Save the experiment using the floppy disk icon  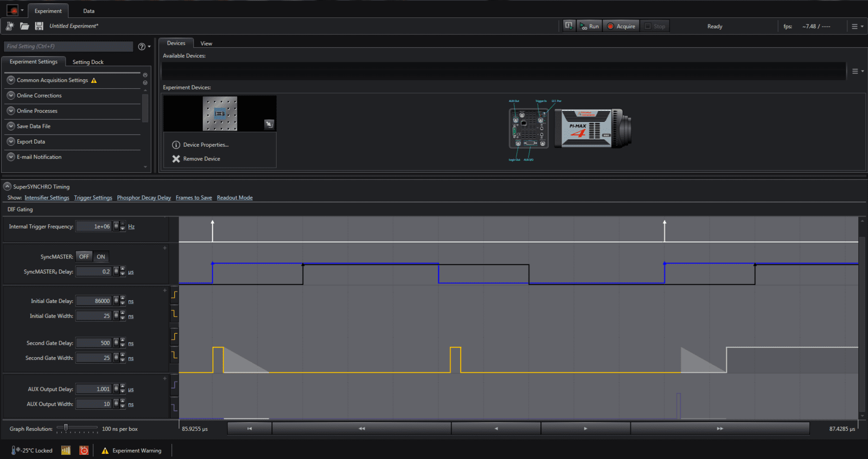click(39, 26)
